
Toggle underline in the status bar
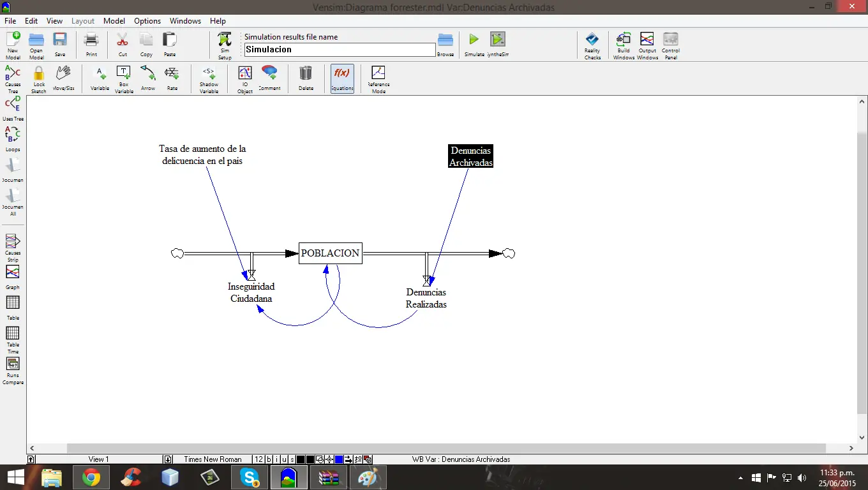284,459
